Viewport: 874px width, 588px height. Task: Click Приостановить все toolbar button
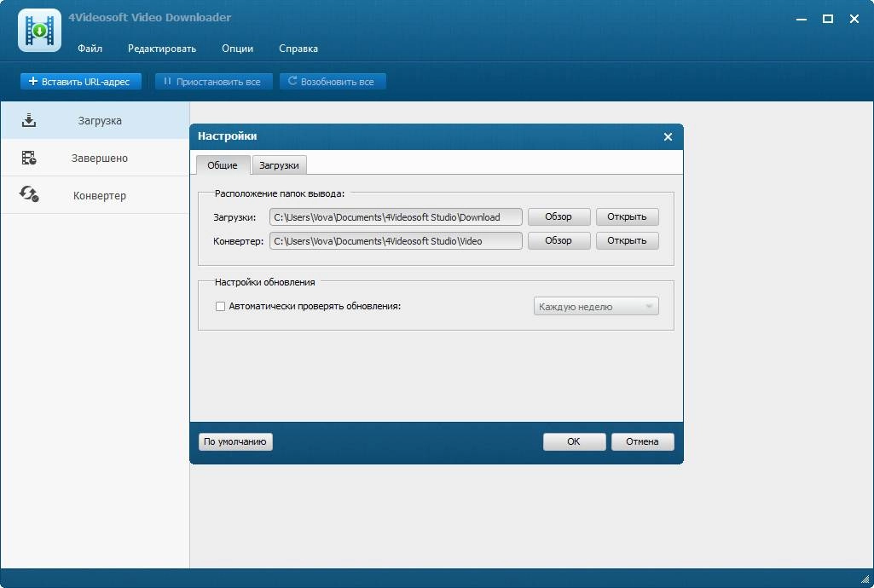[213, 81]
